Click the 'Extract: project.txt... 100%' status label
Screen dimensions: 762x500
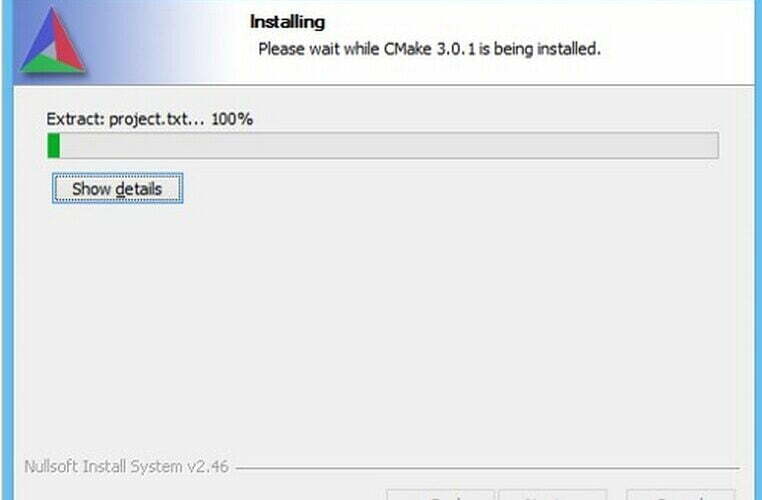[x=150, y=119]
